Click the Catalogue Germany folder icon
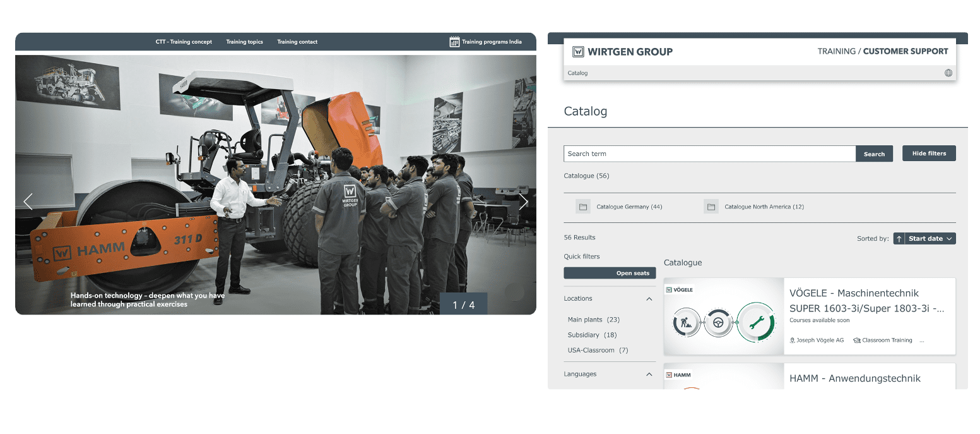 [583, 207]
